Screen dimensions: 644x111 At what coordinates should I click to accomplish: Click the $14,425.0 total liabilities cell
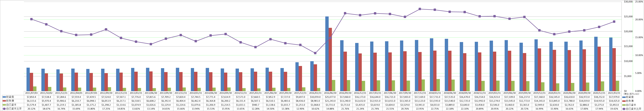614,101
